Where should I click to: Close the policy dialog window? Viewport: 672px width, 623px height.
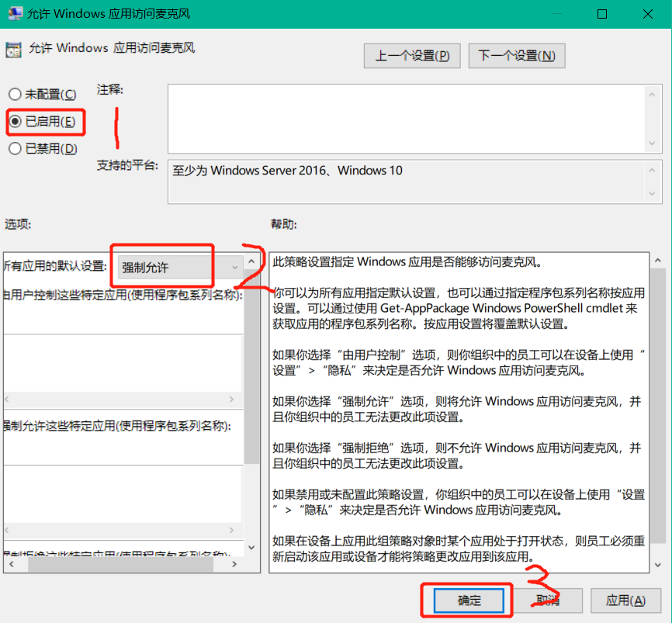pyautogui.click(x=648, y=14)
